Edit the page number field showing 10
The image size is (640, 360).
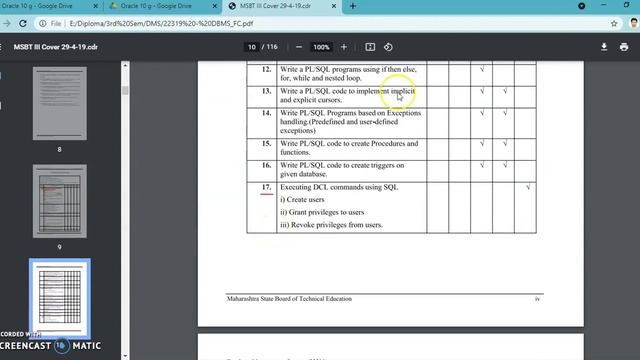tap(252, 47)
